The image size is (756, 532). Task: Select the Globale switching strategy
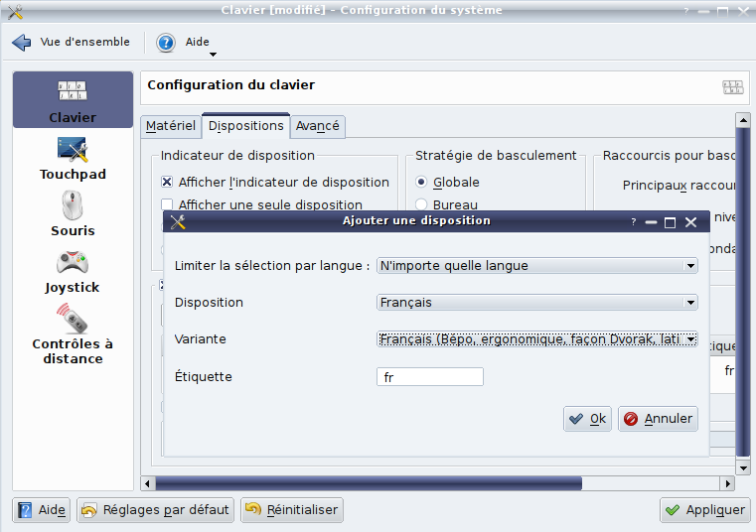[x=422, y=182]
